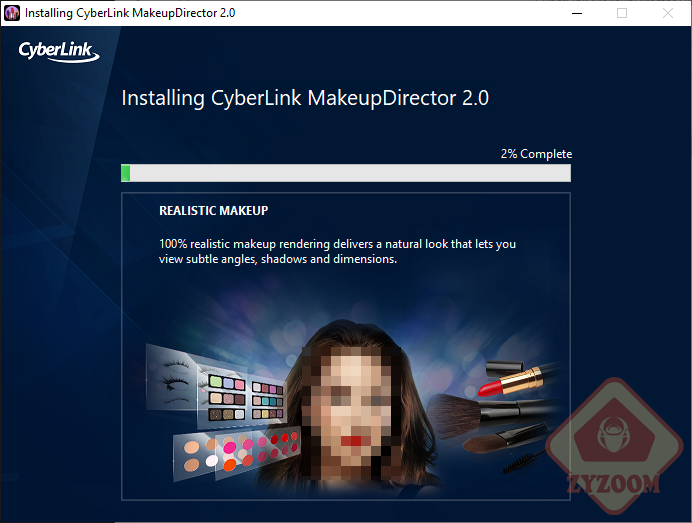This screenshot has height=523, width=692.
Task: Click the "2% Complete" status text
Action: (x=536, y=154)
